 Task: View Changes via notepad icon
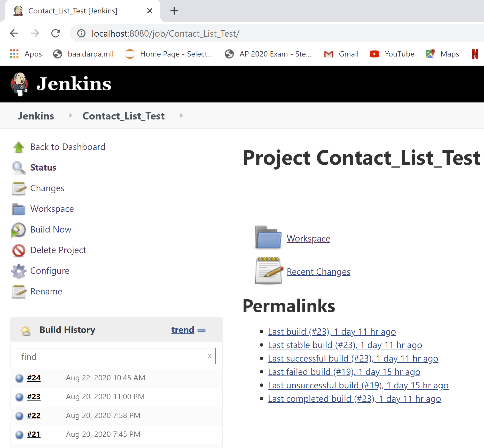[18, 188]
